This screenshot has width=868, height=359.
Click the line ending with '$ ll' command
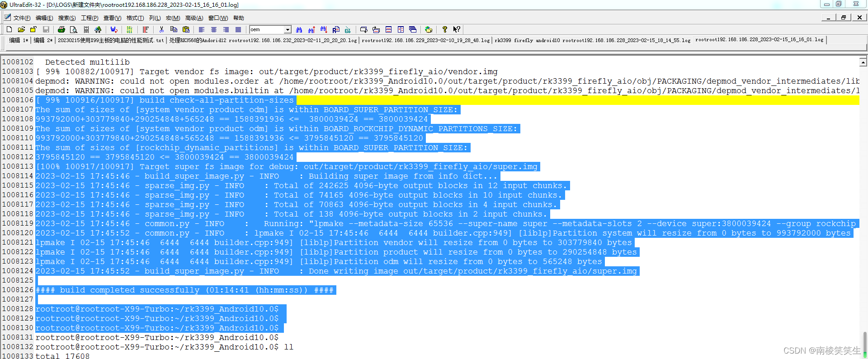[x=165, y=347]
